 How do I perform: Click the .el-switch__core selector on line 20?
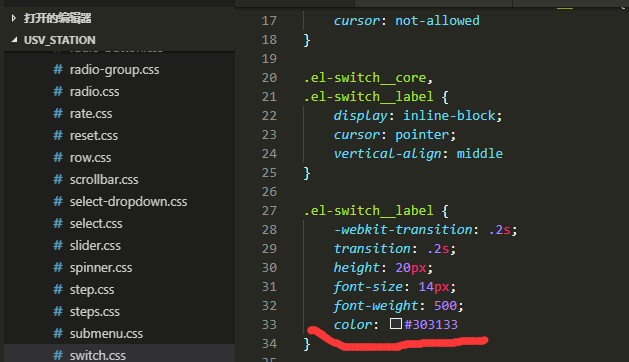tap(365, 78)
